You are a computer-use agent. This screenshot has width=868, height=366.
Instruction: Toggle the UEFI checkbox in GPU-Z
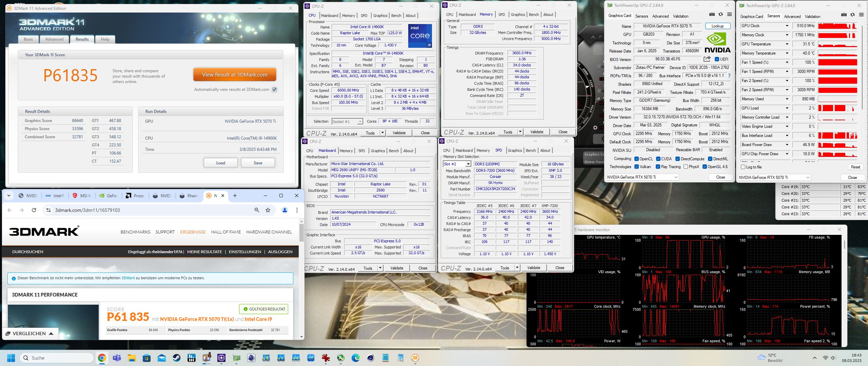717,59
